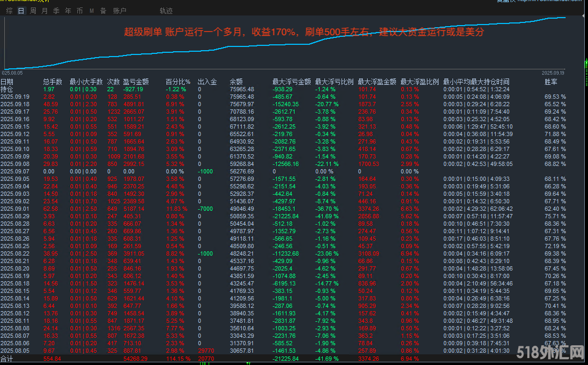This screenshot has width=588, height=365.
Task: Open the 月 monthly statistics tab
Action: click(45, 11)
